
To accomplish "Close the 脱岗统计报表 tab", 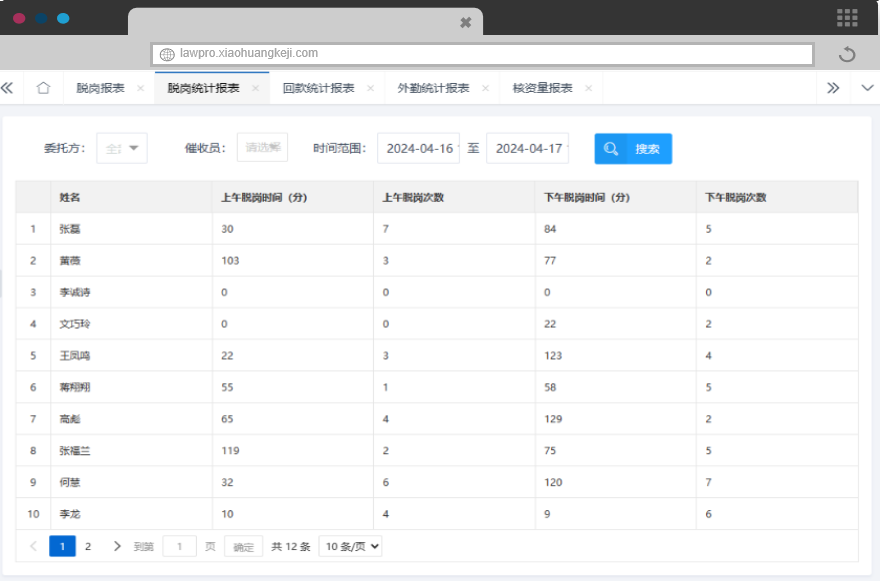I will (255, 88).
